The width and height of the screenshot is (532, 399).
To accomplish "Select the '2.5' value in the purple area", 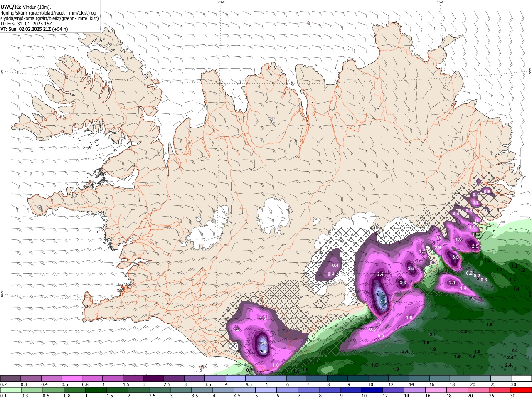I will point(475,246).
